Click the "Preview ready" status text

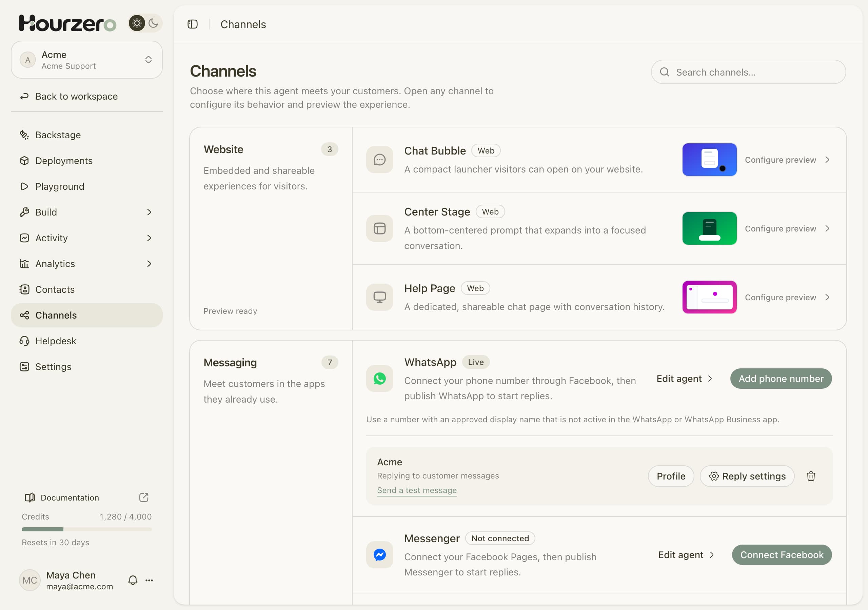click(x=230, y=311)
